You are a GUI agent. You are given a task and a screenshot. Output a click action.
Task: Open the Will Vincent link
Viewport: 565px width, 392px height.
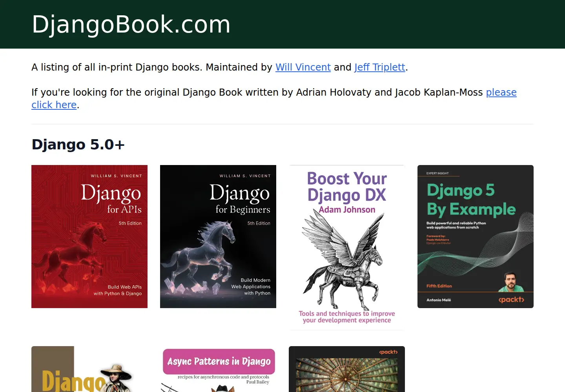[303, 67]
